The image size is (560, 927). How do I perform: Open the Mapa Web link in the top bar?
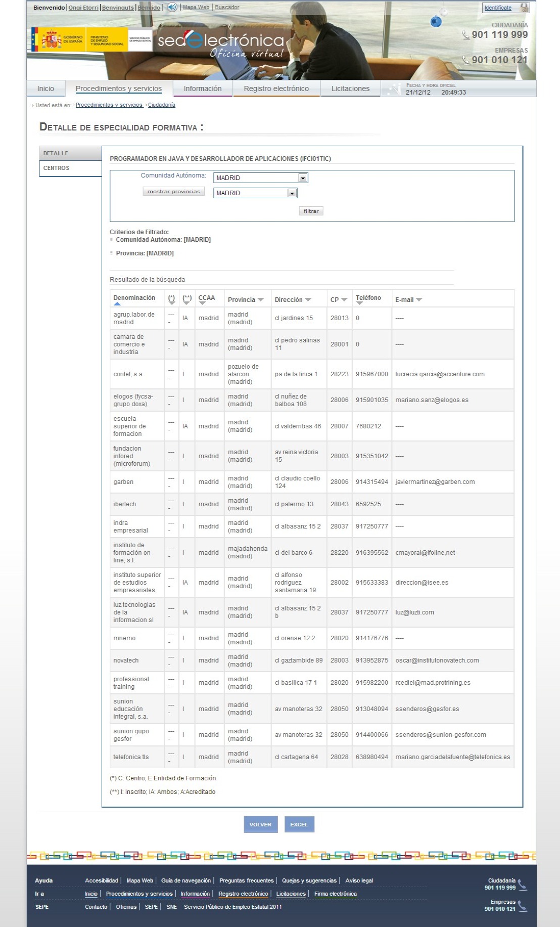[196, 7]
